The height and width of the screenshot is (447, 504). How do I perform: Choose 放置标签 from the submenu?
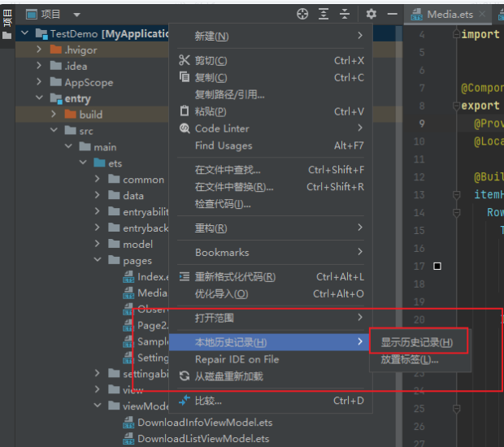pos(410,359)
